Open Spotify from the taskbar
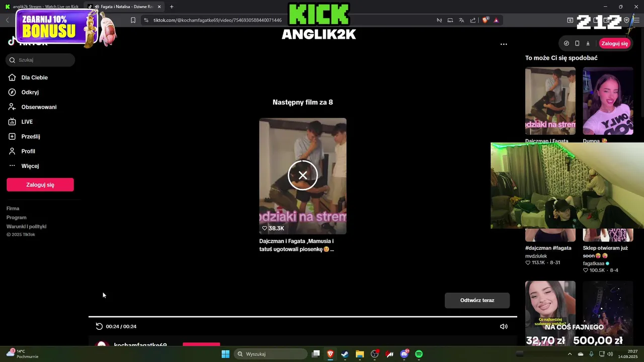The width and height of the screenshot is (644, 362). (419, 354)
